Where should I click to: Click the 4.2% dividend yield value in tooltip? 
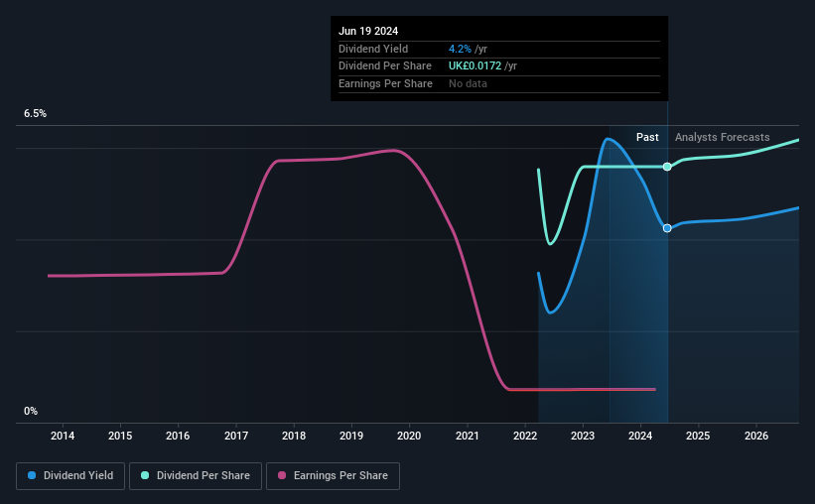tap(460, 49)
